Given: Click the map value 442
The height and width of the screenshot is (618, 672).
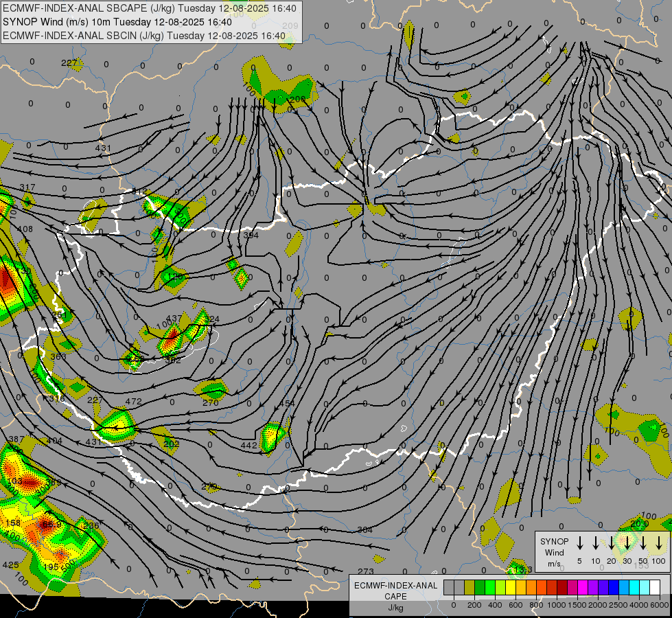Looking at the screenshot, I should pos(248,445).
